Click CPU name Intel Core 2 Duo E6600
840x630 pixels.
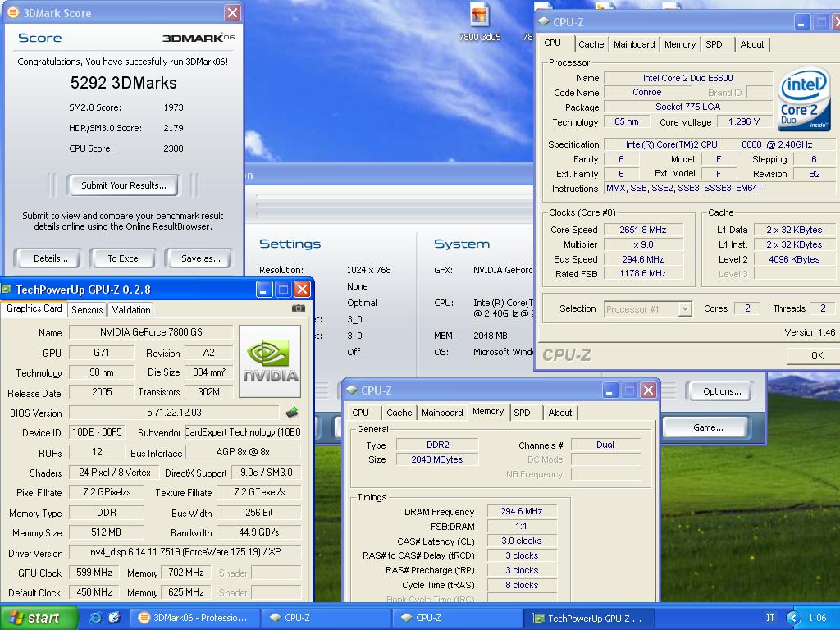688,78
